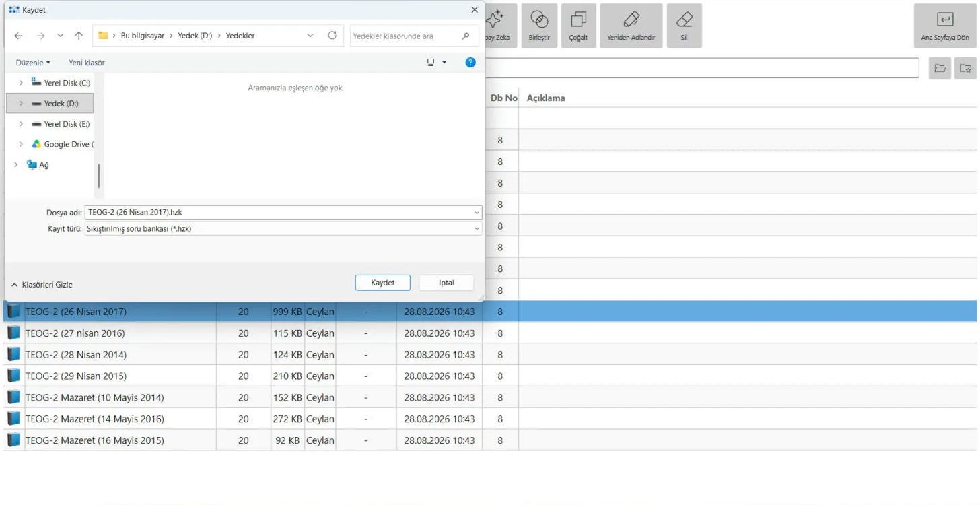
Task: Click the starred folder icon at far right
Action: pyautogui.click(x=965, y=68)
